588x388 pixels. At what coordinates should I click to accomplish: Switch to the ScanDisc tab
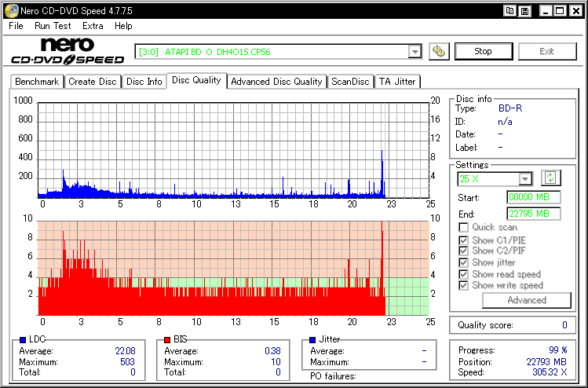click(x=350, y=82)
